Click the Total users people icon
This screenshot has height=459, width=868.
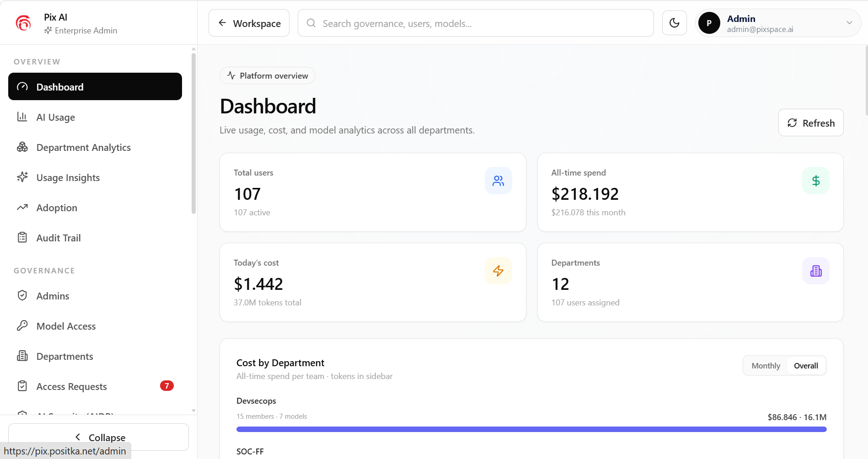click(x=498, y=181)
